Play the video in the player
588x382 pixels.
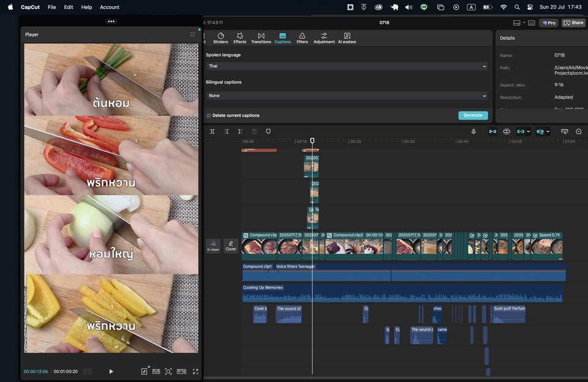pos(111,372)
